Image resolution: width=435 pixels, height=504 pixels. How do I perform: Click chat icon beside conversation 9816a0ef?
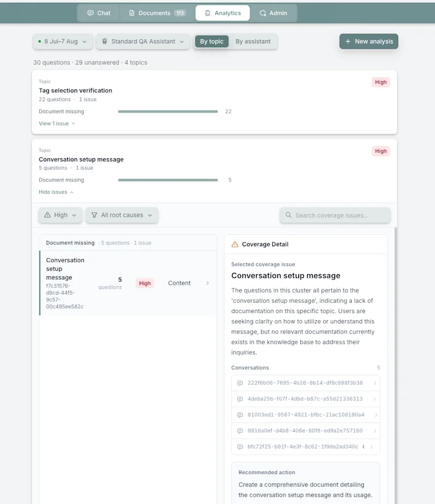pyautogui.click(x=240, y=431)
